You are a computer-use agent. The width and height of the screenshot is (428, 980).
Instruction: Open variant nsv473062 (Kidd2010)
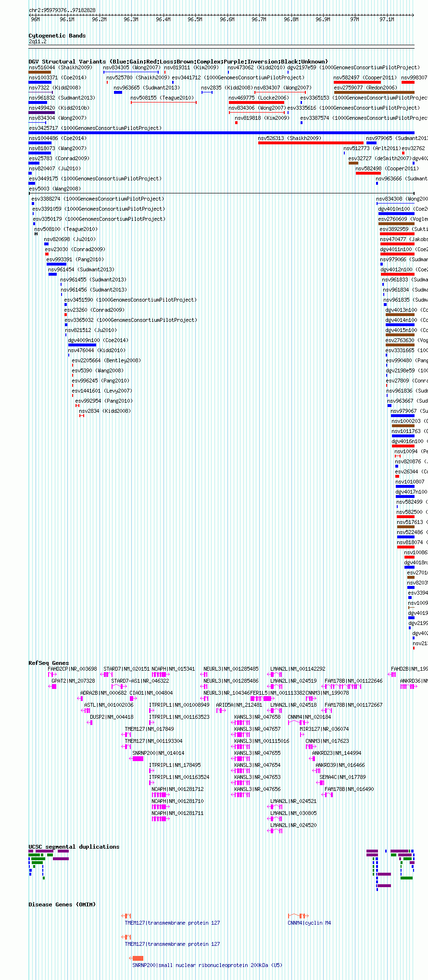tap(256, 67)
